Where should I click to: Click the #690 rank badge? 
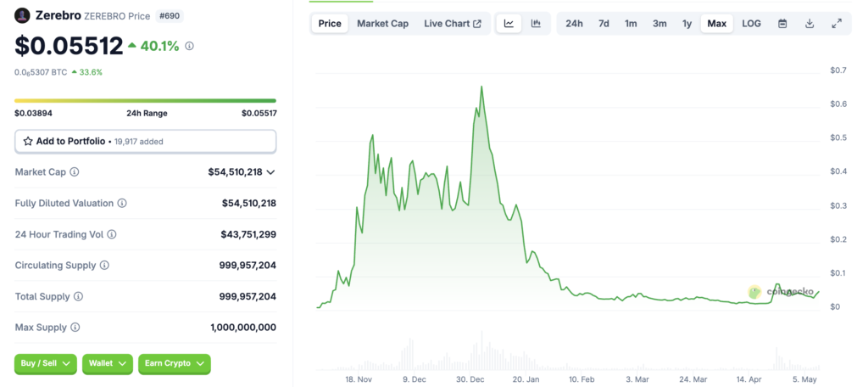pyautogui.click(x=170, y=16)
